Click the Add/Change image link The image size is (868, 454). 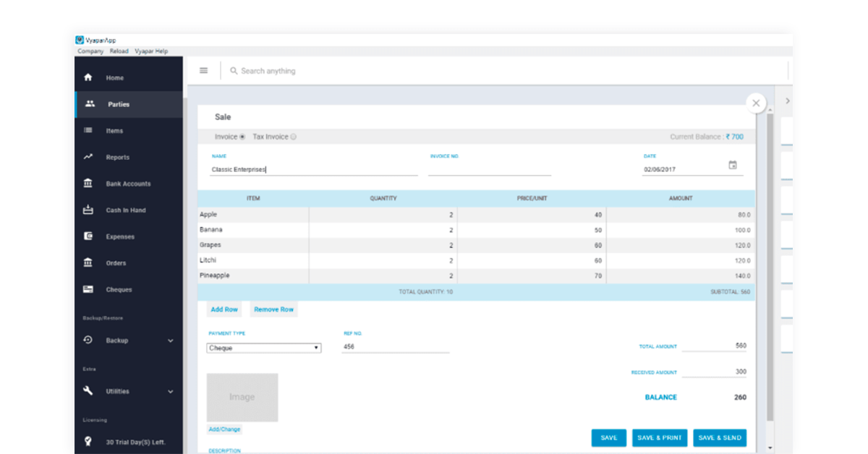point(224,429)
